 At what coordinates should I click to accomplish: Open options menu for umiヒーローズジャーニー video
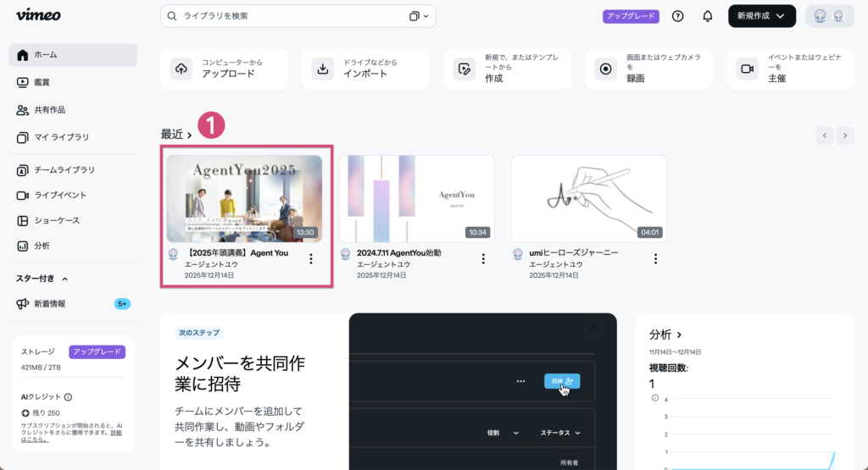point(655,259)
